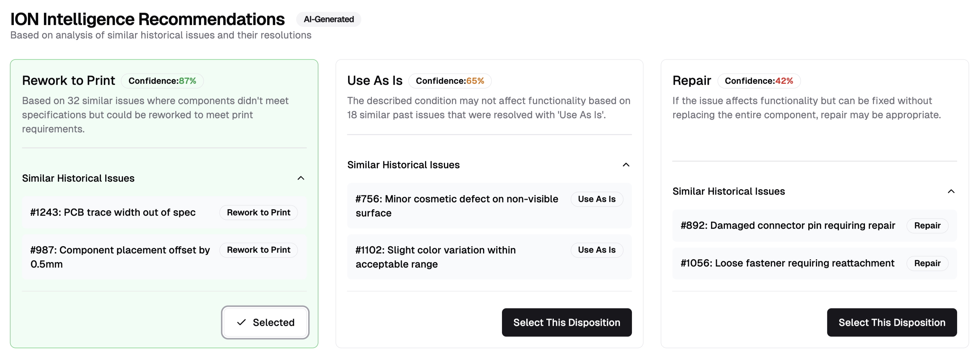Click the 65% confidence badge

[450, 80]
